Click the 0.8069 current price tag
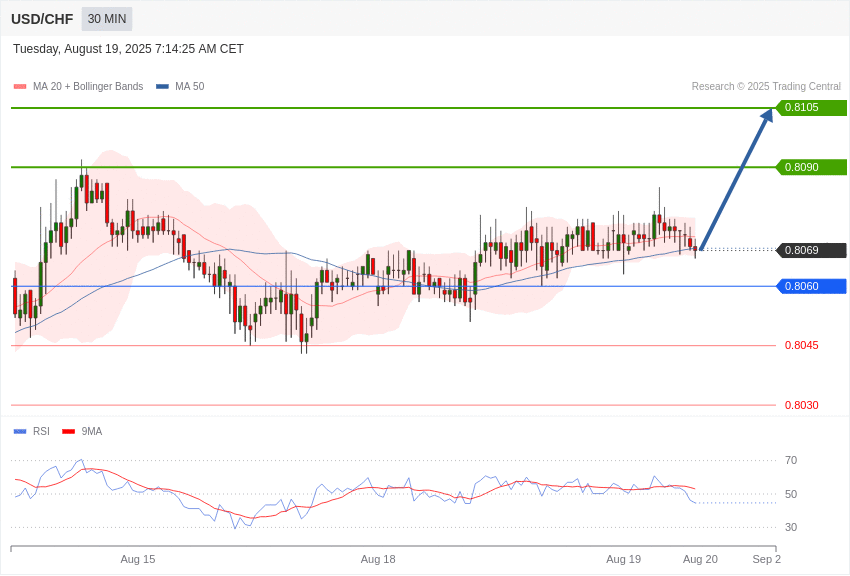This screenshot has height=576, width=850. 811,250
